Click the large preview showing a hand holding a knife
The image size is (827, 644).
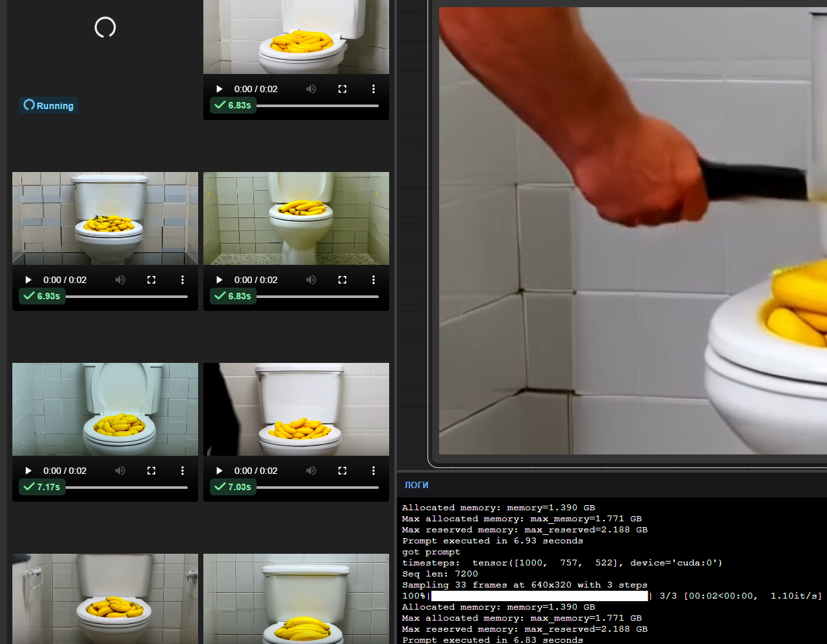[633, 230]
